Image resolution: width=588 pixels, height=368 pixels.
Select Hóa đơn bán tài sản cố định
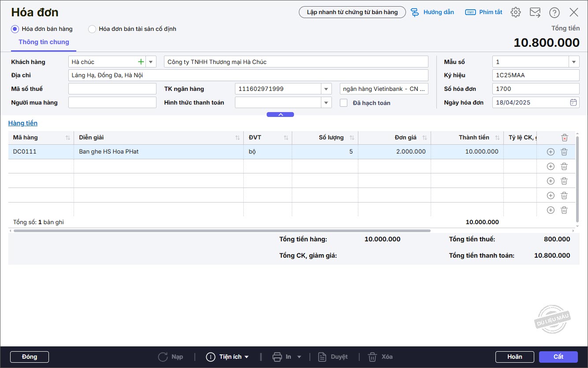[x=92, y=29]
